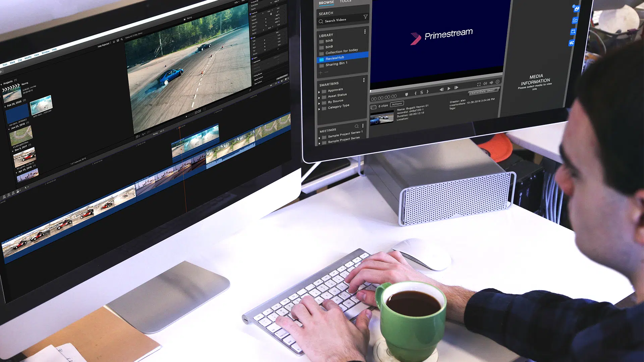The width and height of the screenshot is (644, 362).
Task: Open the Help menu in Final Cut
Action: coord(54,49)
